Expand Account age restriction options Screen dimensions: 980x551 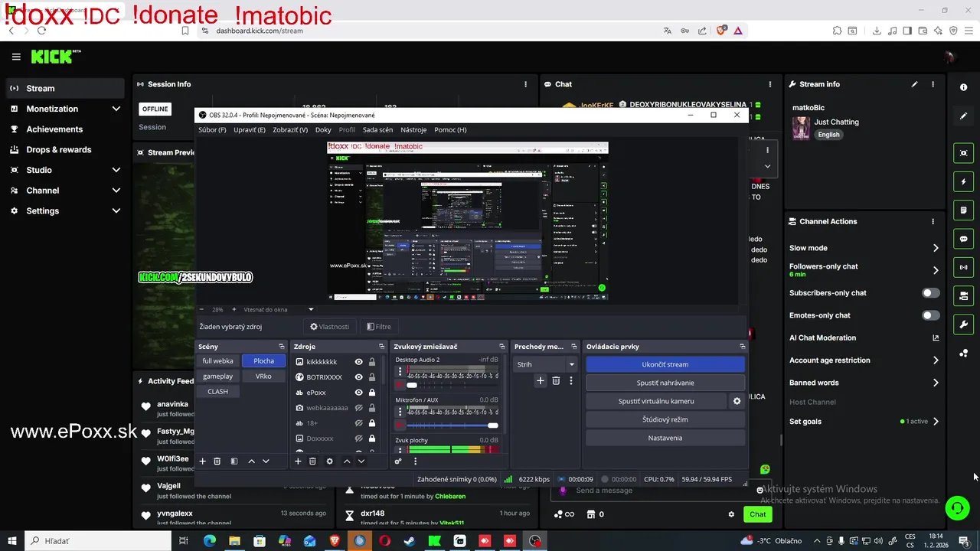coord(936,360)
